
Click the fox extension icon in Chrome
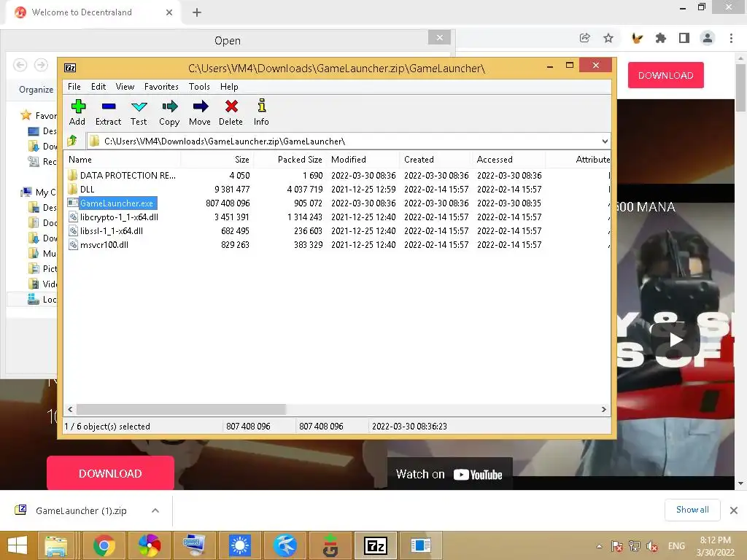pos(637,38)
